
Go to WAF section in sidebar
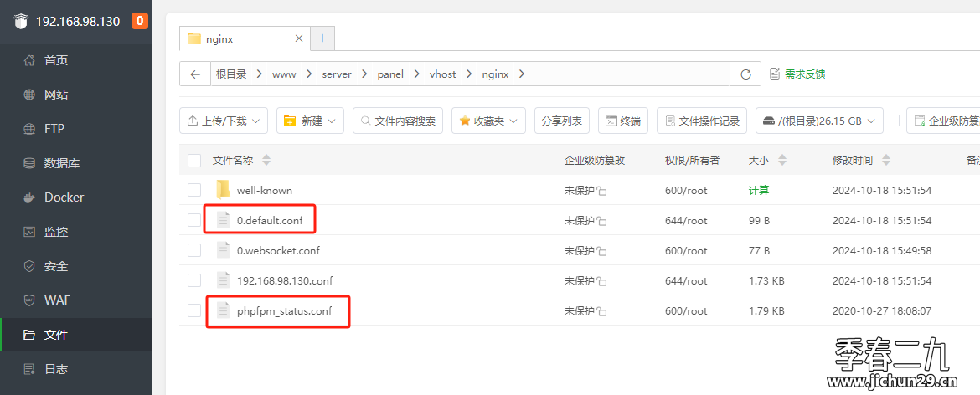(57, 300)
